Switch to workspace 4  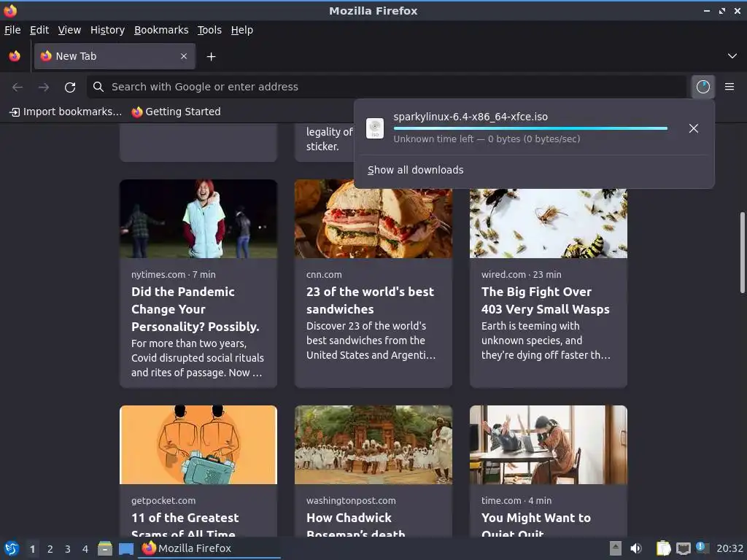(85, 549)
